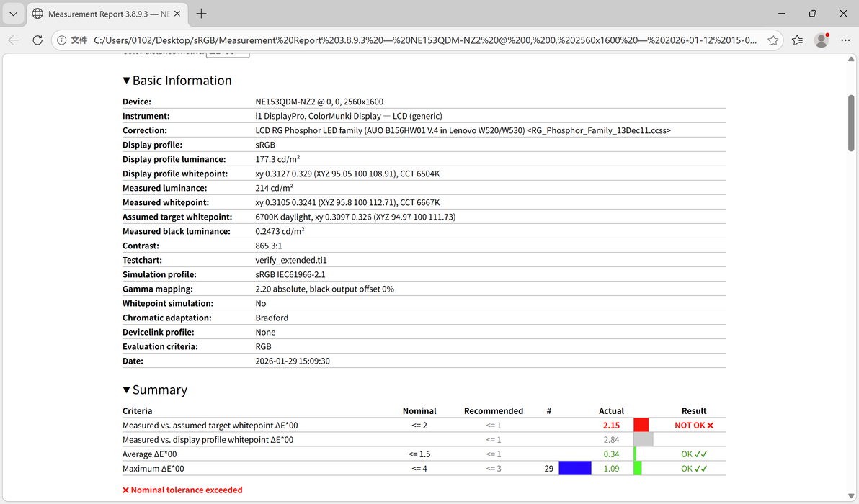The height and width of the screenshot is (504, 859).
Task: Click the scrollbar down arrow
Action: 851,498
